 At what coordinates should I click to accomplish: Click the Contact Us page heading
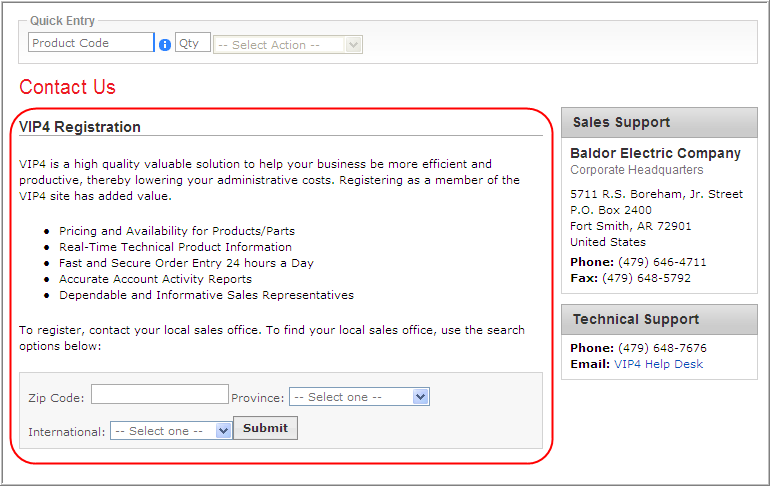point(68,87)
